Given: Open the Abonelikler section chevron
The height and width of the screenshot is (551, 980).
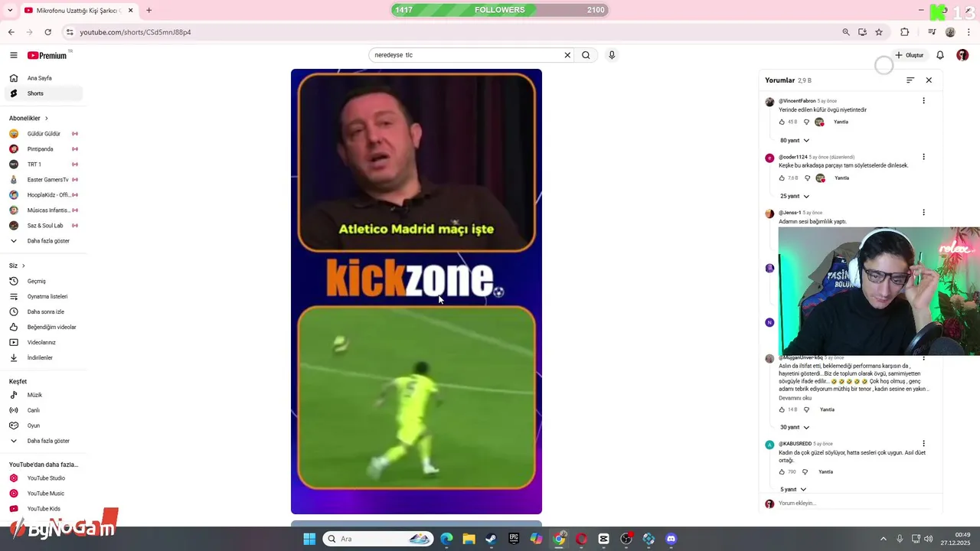Looking at the screenshot, I should 46,119.
